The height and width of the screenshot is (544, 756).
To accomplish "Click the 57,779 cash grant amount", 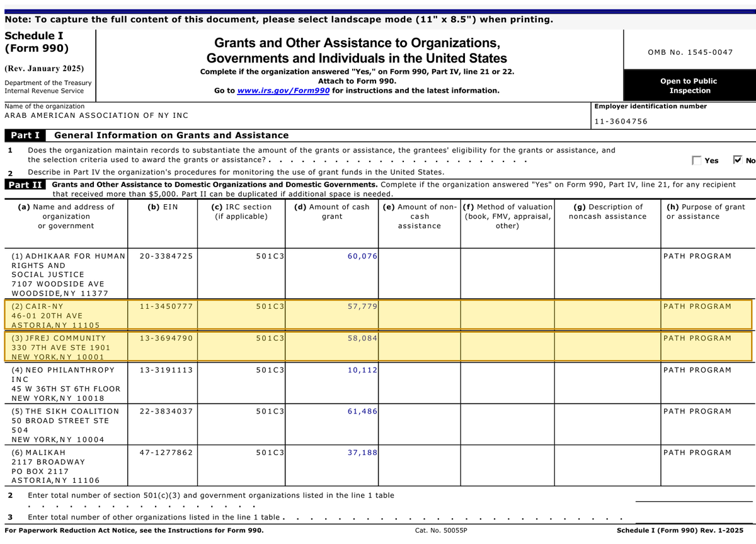I will (362, 306).
